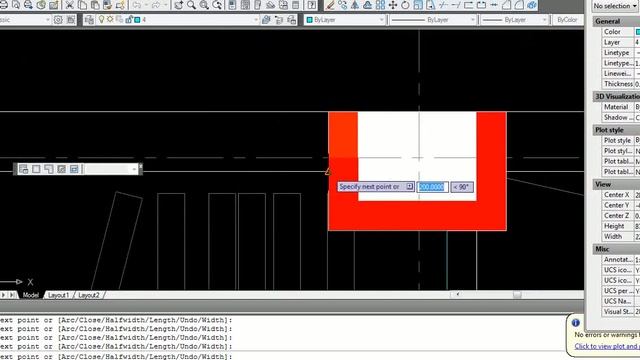Select the Zoom window tool
This screenshot has height=360, width=640.
204,5
